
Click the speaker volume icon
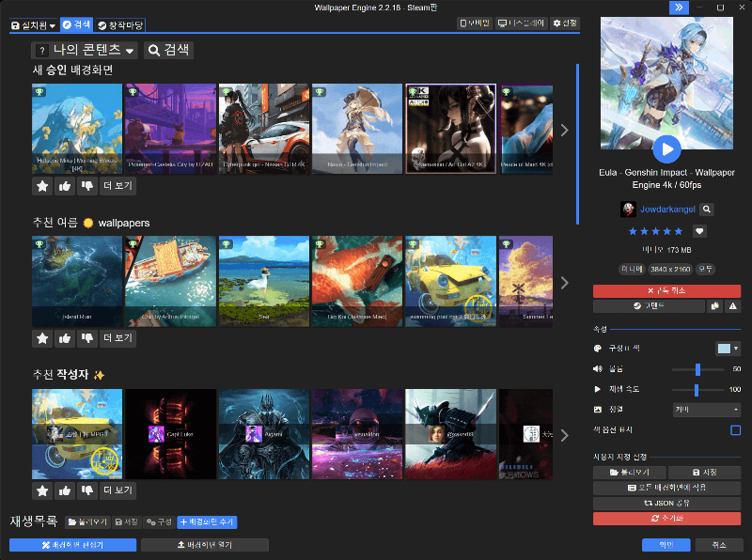(598, 368)
